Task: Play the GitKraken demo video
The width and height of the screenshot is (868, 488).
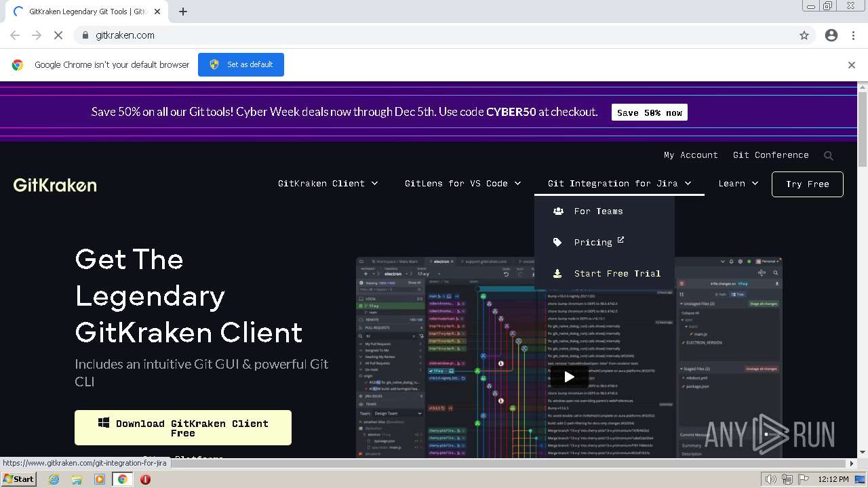Action: point(569,377)
